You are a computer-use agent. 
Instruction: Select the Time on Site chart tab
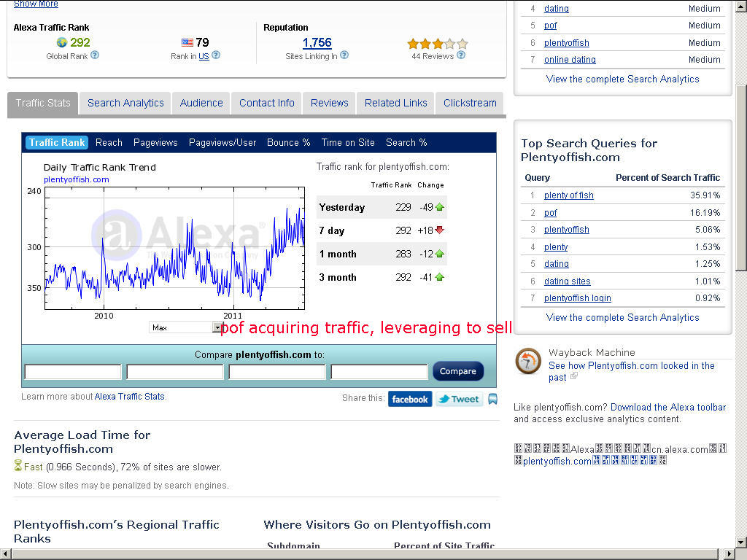(x=348, y=142)
